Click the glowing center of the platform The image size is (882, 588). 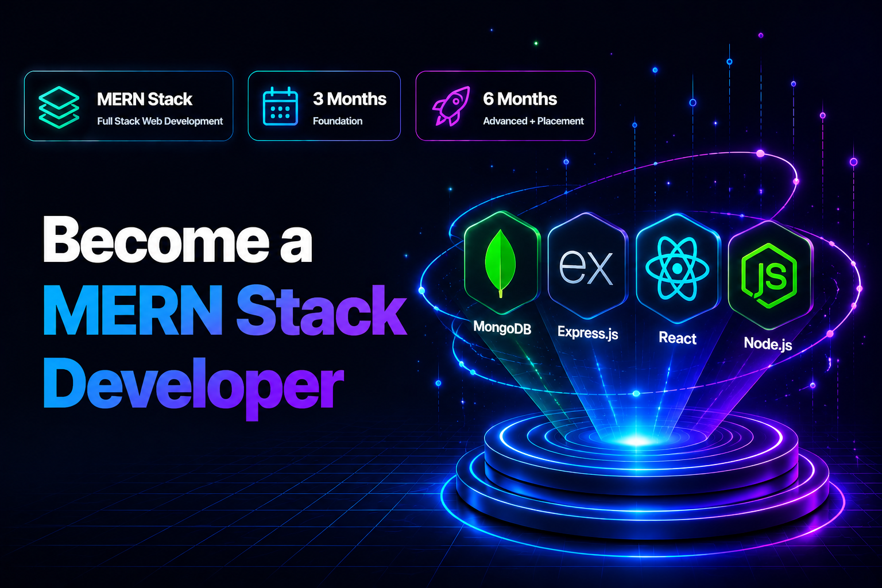[636, 441]
